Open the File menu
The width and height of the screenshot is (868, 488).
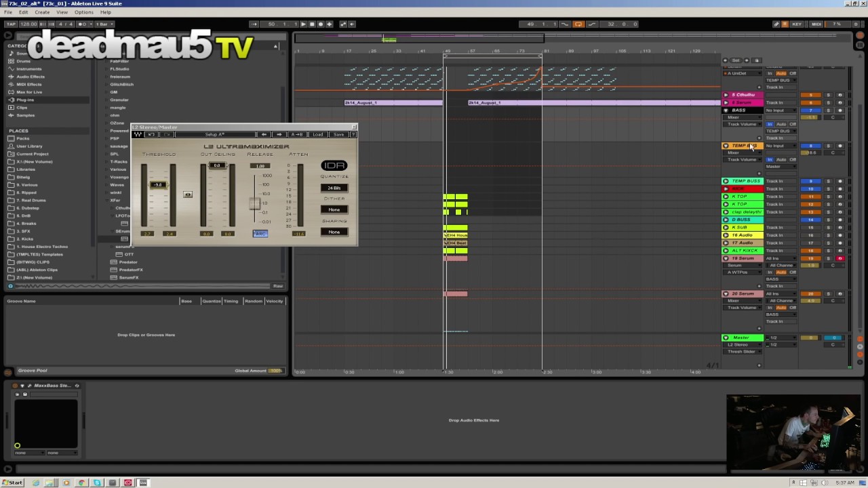(8, 12)
